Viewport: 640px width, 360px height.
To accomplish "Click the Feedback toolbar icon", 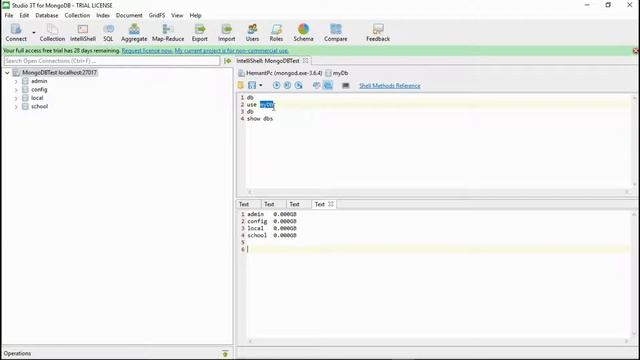I will click(x=378, y=32).
